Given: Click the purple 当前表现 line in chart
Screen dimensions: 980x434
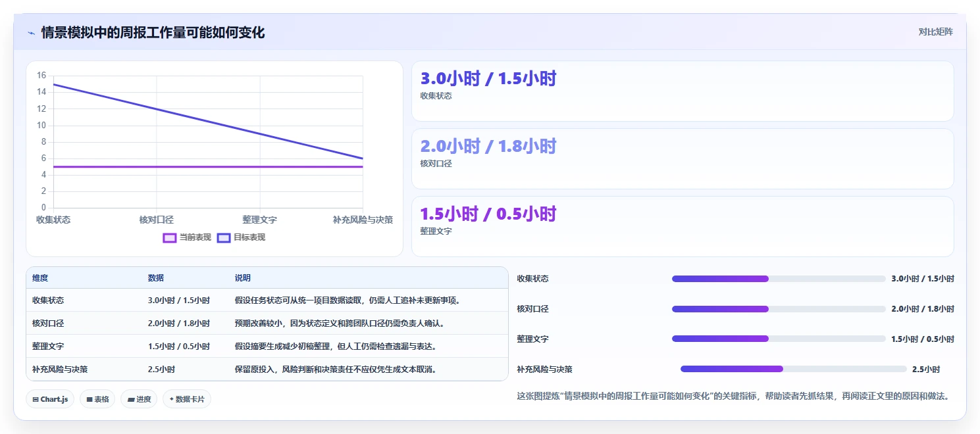Looking at the screenshot, I should 208,166.
